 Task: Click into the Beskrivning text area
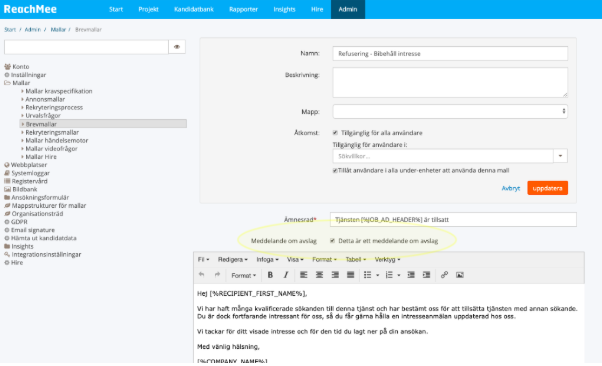click(x=450, y=83)
